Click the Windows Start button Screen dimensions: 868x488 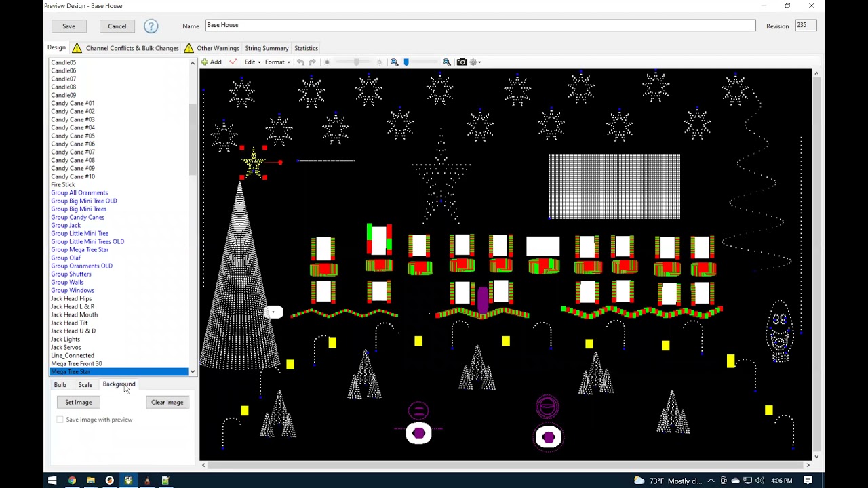pos(52,481)
